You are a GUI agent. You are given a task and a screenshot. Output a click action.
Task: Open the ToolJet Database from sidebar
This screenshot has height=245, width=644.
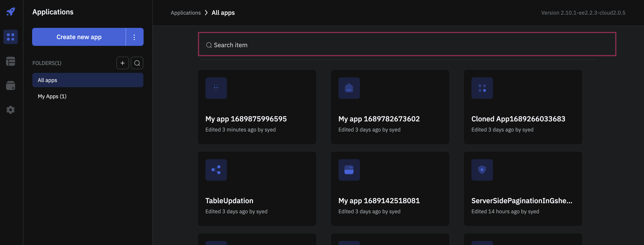[10, 85]
